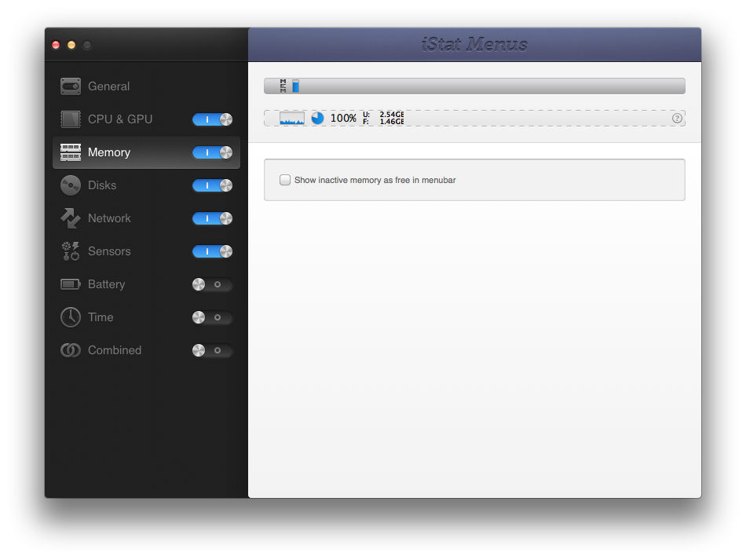This screenshot has height=560, width=746.
Task: Click the Network arrows icon
Action: (71, 218)
